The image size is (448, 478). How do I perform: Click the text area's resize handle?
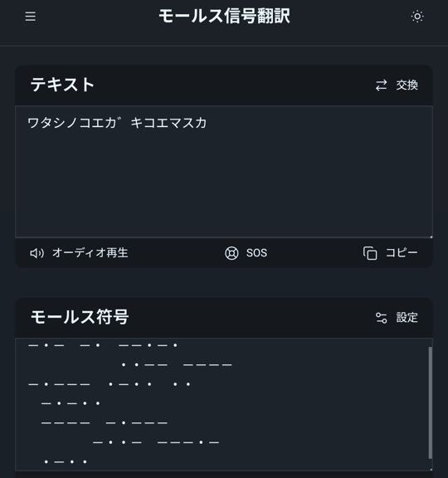(431, 237)
